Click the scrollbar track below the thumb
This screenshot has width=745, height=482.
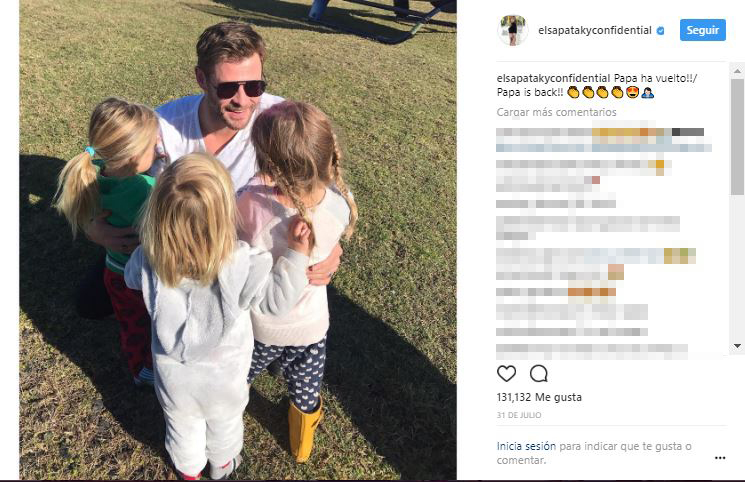coord(737,267)
